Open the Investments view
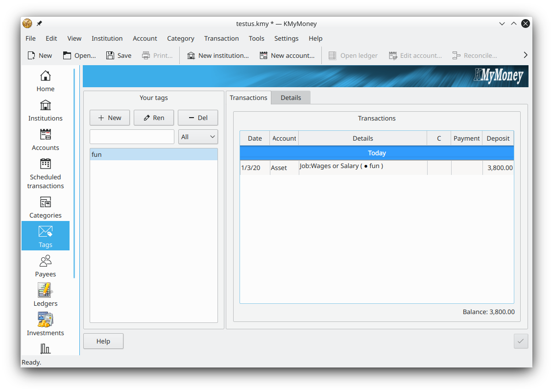This screenshot has width=553, height=392. pyautogui.click(x=45, y=325)
